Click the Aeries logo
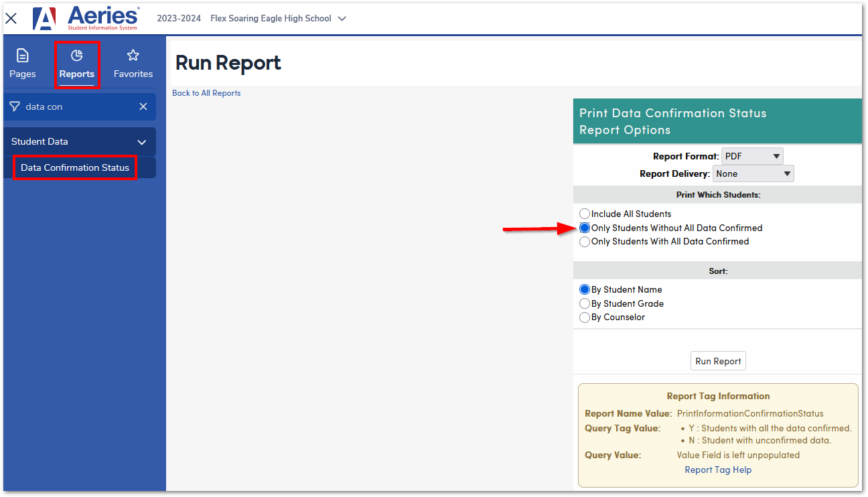Viewport: 868px width, 497px height. [x=87, y=19]
